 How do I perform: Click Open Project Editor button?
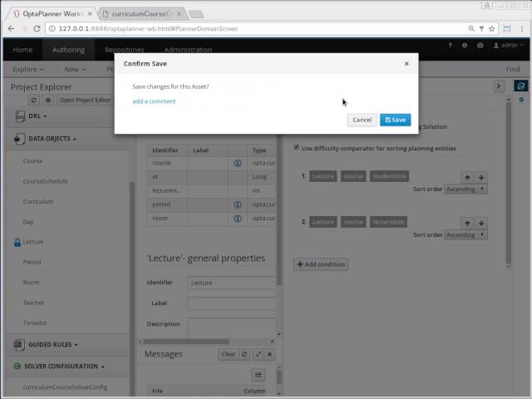click(85, 100)
